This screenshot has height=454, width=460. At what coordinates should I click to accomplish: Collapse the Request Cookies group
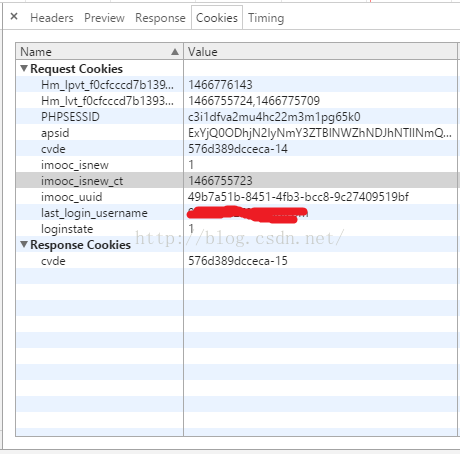[24, 68]
